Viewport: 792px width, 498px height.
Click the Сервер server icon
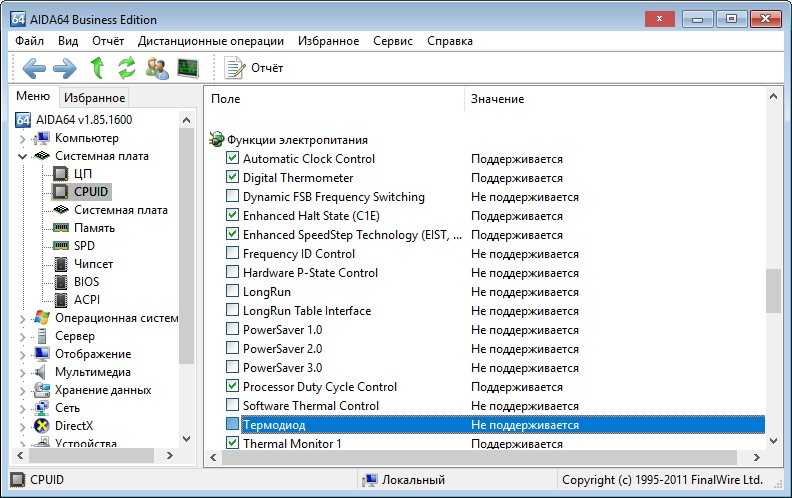click(42, 336)
